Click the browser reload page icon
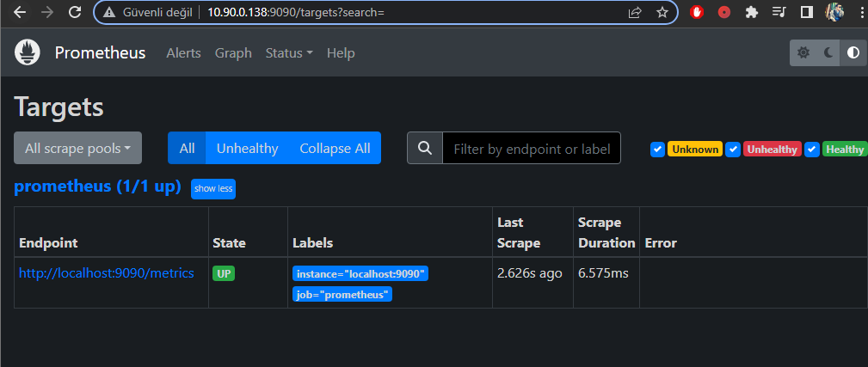The image size is (868, 367). point(75,12)
